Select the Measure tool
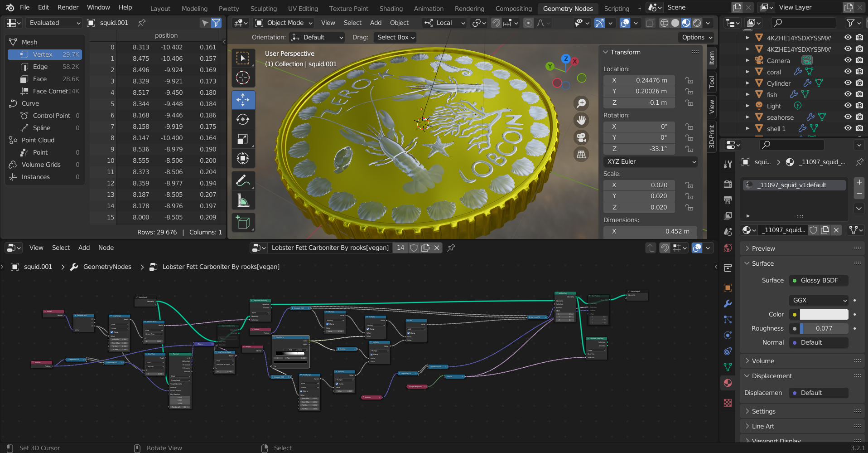The image size is (868, 453). coord(243,200)
